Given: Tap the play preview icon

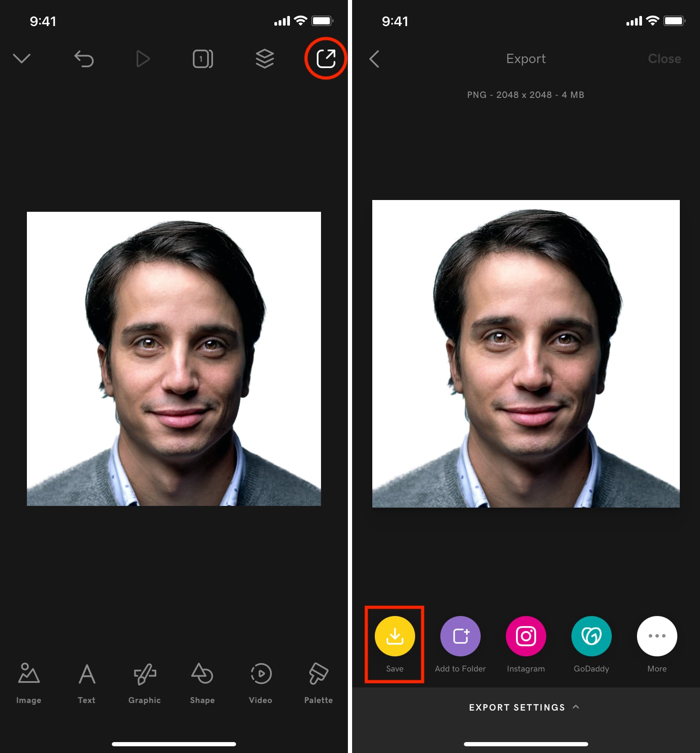Looking at the screenshot, I should [143, 59].
